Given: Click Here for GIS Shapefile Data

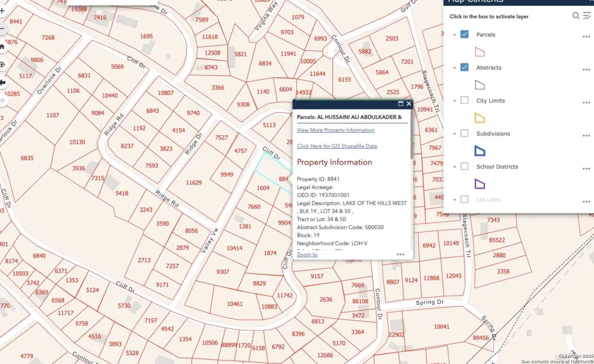Looking at the screenshot, I should 336,146.
